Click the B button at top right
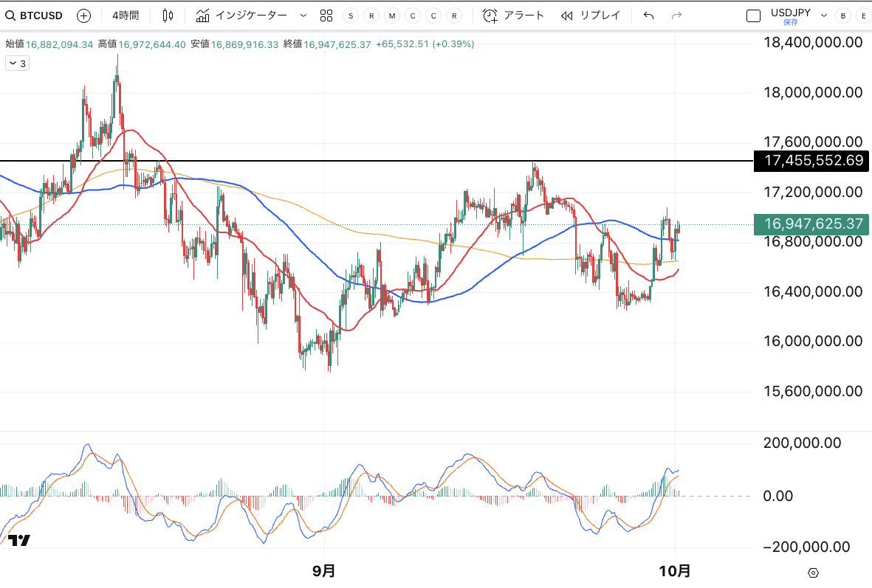The image size is (872, 588). pos(842,15)
